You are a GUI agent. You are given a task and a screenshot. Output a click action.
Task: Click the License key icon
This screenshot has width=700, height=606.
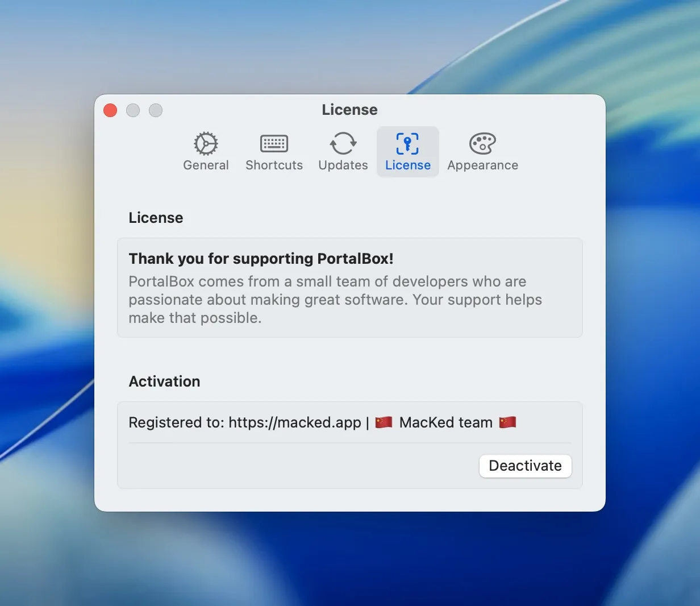click(407, 144)
